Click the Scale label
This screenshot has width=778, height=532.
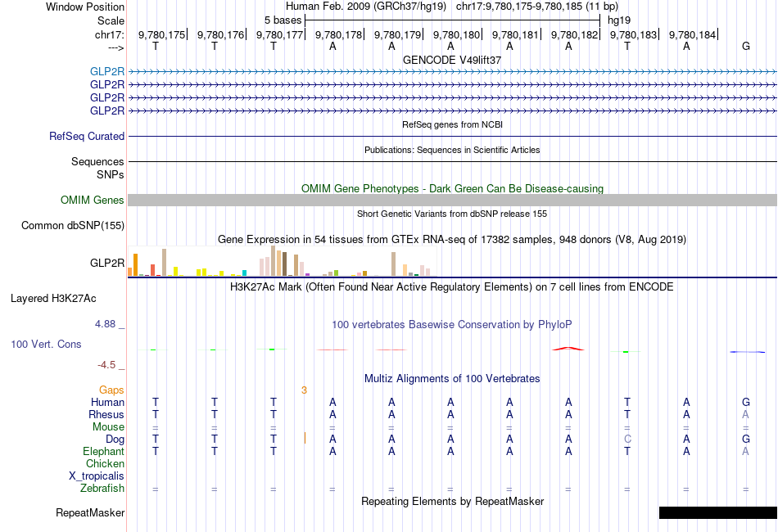tap(111, 20)
